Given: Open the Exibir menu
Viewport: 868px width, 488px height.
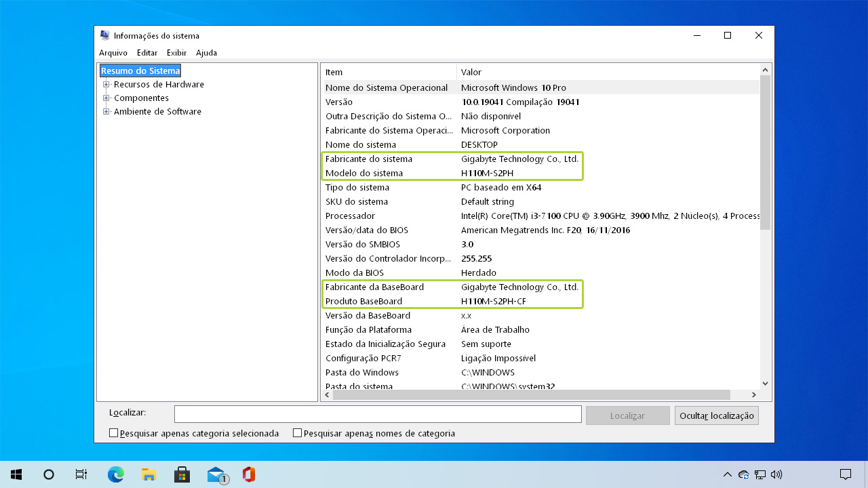Looking at the screenshot, I should [176, 53].
